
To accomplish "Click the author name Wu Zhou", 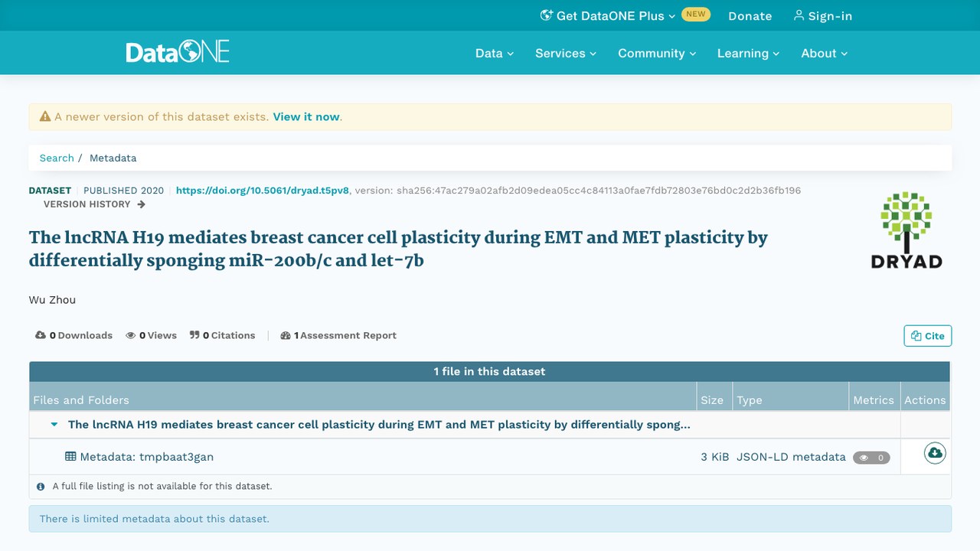I will tap(52, 300).
